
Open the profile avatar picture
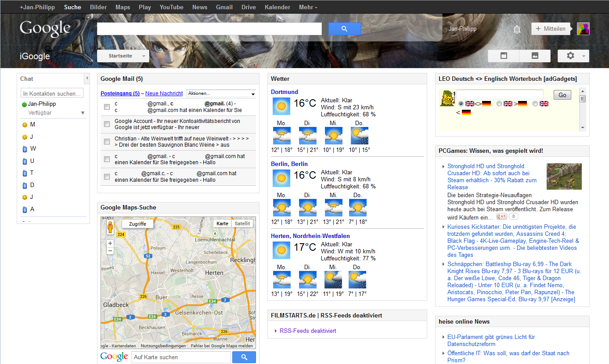coord(583,29)
